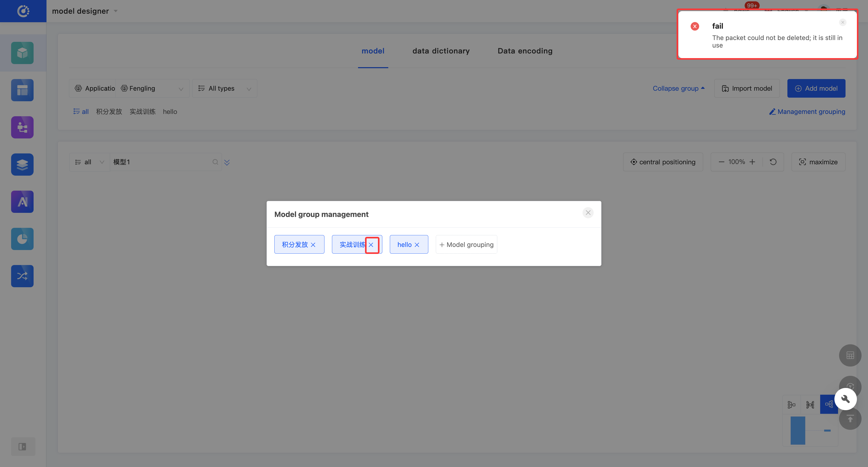Switch to the Data encoding tab

[x=525, y=51]
